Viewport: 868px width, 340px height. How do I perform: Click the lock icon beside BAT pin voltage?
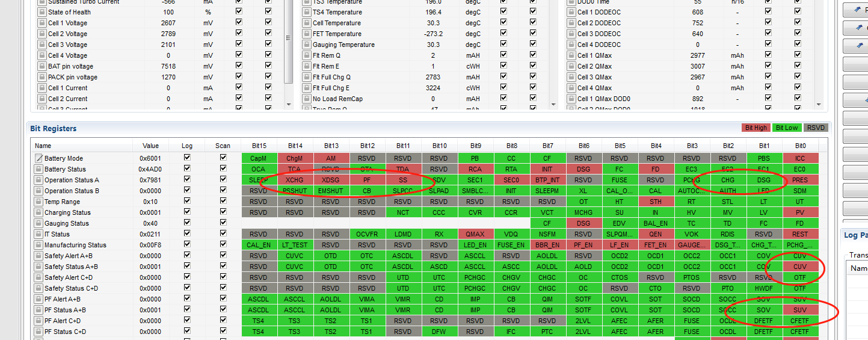point(42,66)
